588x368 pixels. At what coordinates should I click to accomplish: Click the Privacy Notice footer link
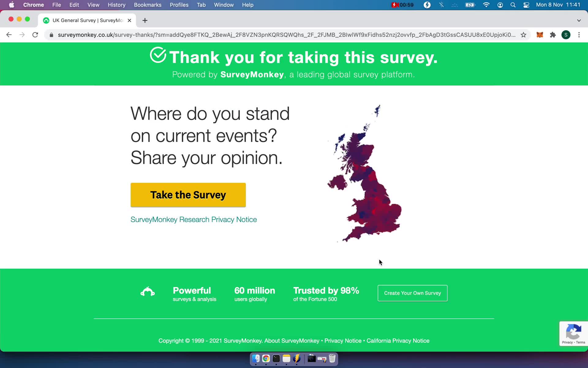click(x=343, y=340)
